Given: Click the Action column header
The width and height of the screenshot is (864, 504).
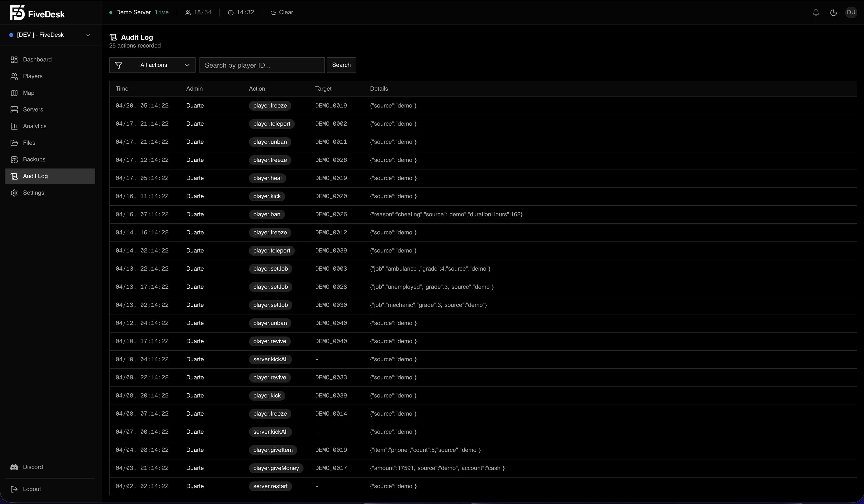Looking at the screenshot, I should coord(257,89).
